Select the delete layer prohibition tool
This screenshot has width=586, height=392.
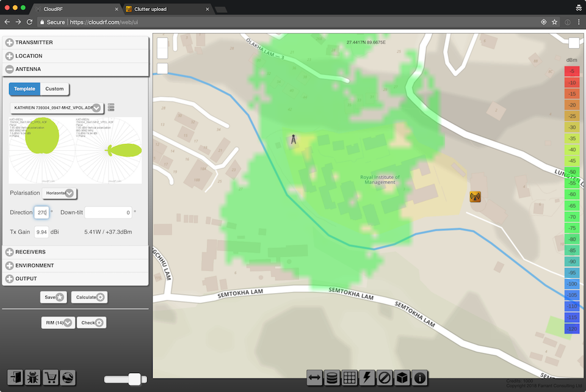coord(385,378)
